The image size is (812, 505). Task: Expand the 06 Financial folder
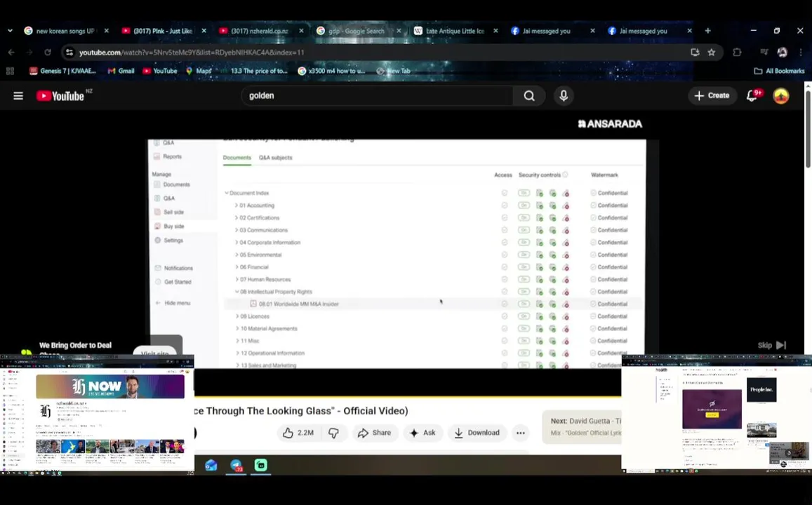coord(237,267)
